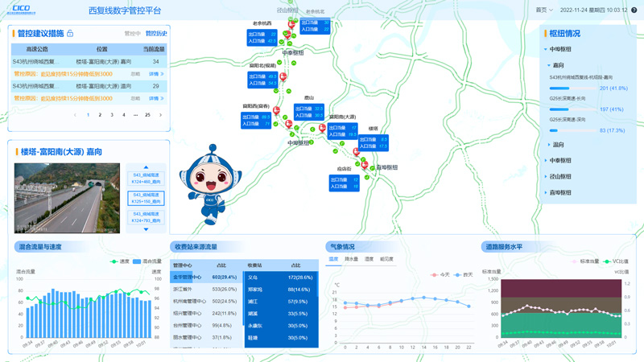Viewport: 644px width, 362px height.
Task: Expand the 温向 direction section
Action: (x=557, y=145)
